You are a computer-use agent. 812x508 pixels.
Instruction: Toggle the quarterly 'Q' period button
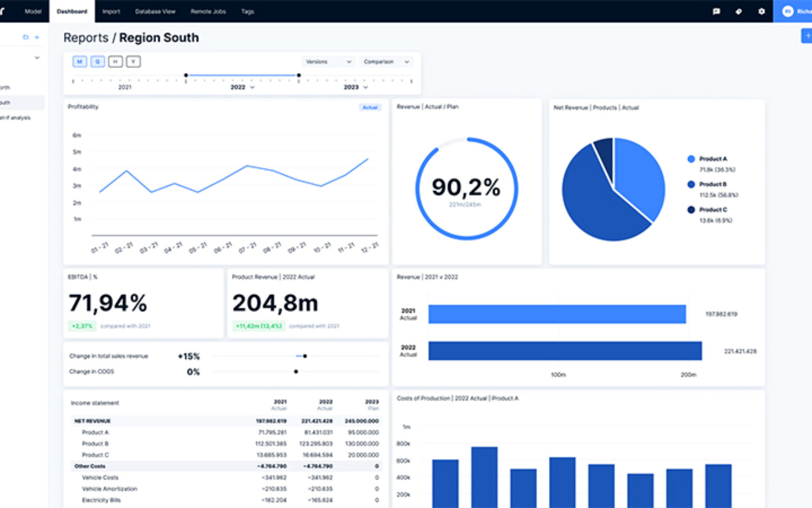[97, 61]
